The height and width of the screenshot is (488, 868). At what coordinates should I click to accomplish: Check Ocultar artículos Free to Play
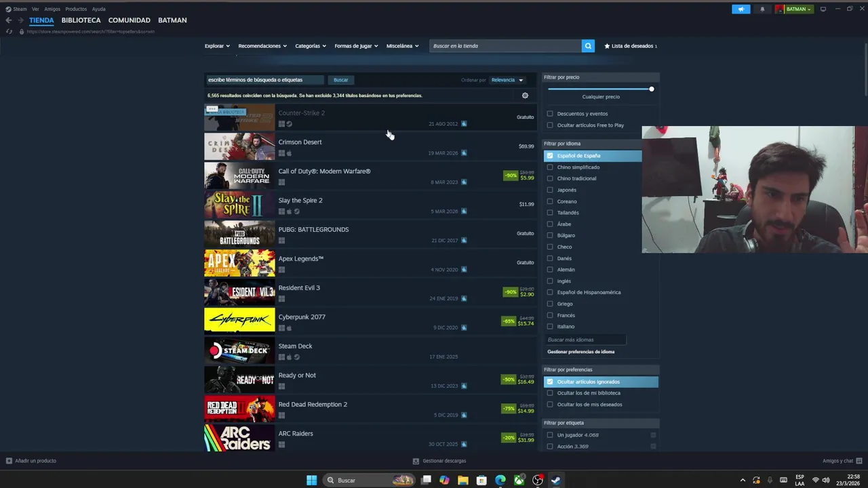click(550, 125)
